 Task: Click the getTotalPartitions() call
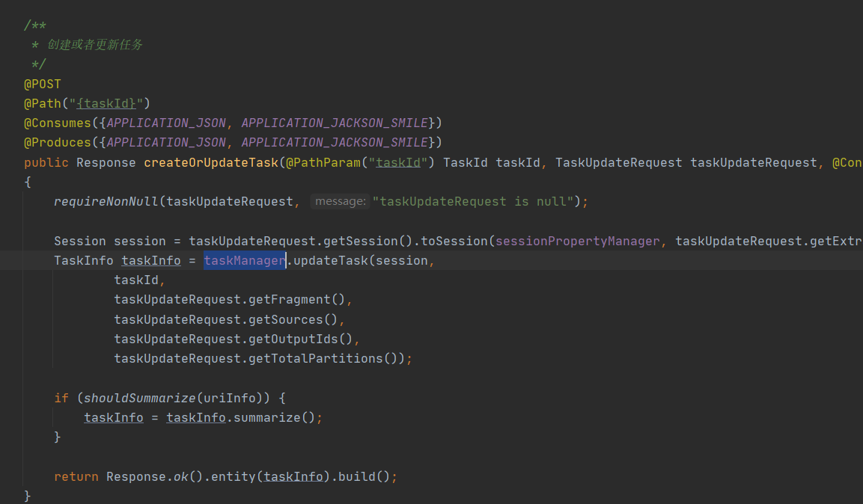(x=323, y=359)
